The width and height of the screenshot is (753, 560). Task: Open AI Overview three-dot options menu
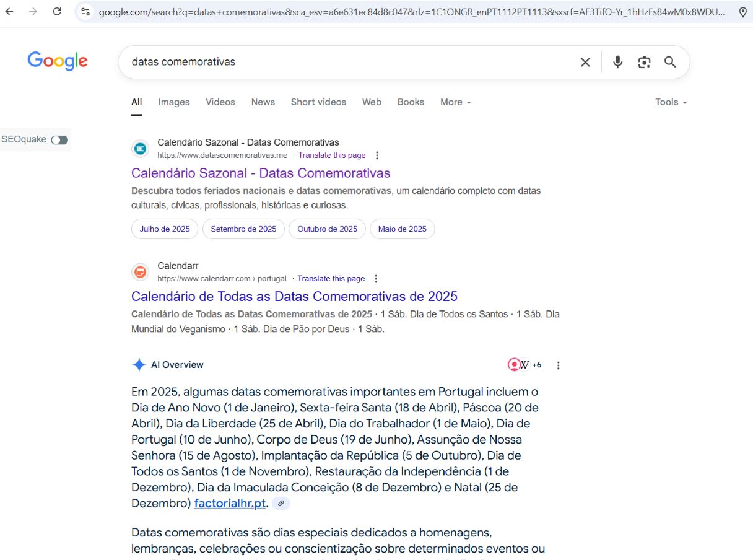tap(558, 365)
